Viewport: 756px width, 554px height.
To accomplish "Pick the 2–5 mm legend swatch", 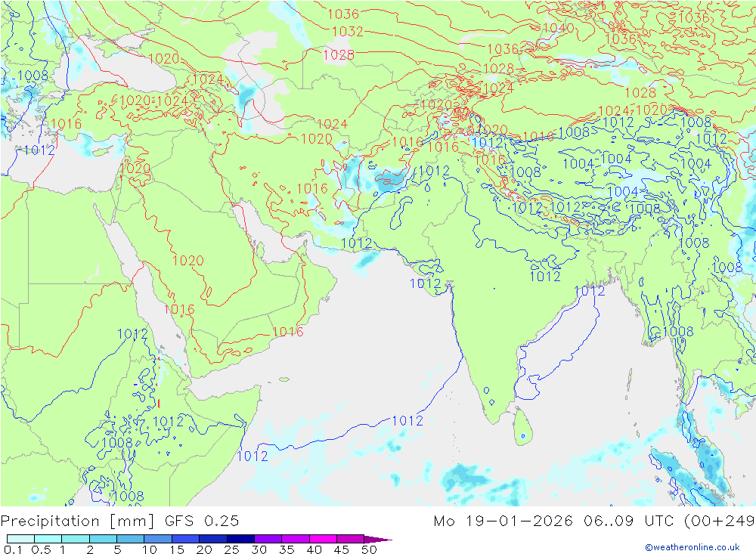I will (x=103, y=539).
